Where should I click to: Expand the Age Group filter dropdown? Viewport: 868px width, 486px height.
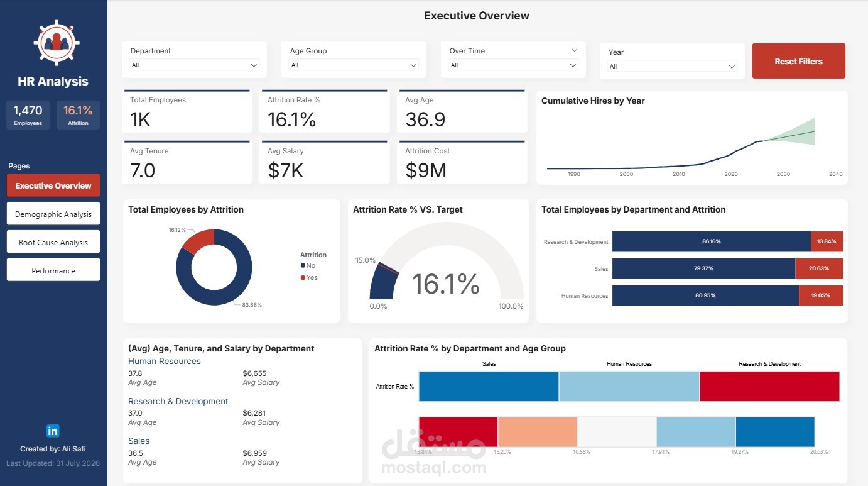[x=354, y=65]
